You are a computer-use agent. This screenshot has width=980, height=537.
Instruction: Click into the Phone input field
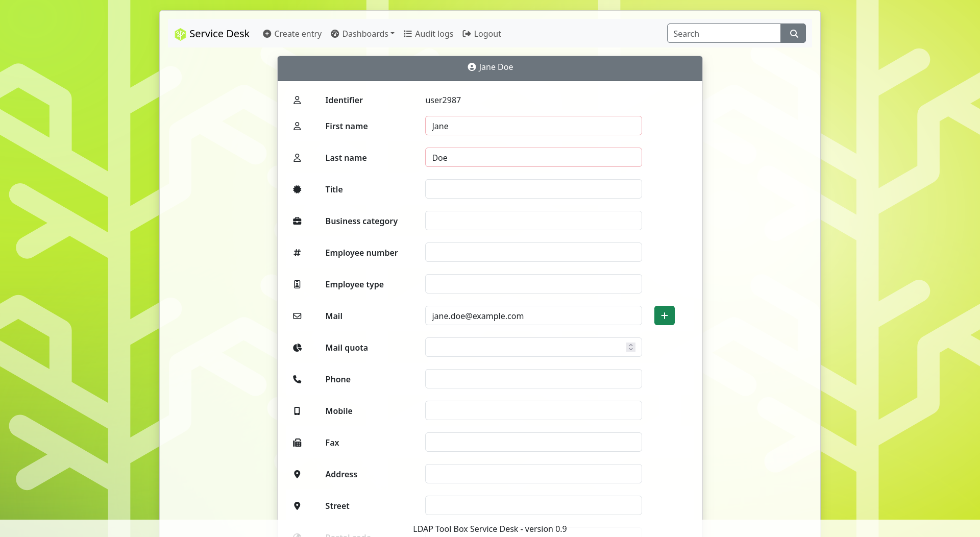click(533, 379)
